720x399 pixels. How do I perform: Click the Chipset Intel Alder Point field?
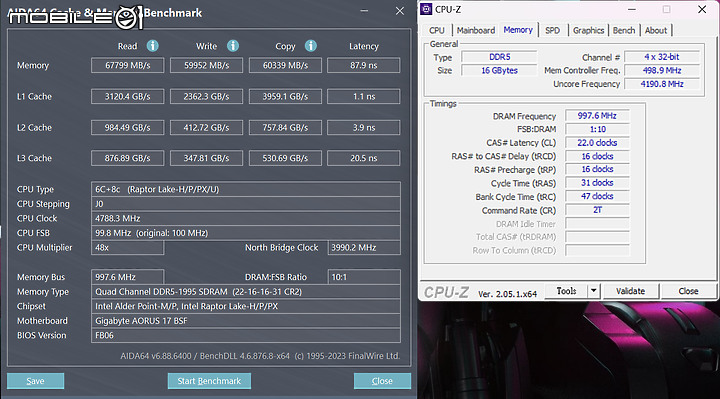pyautogui.click(x=246, y=306)
